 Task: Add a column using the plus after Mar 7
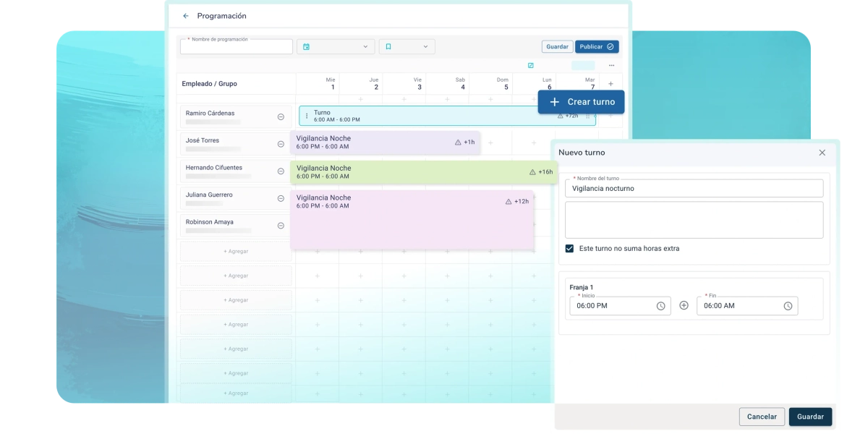610,84
